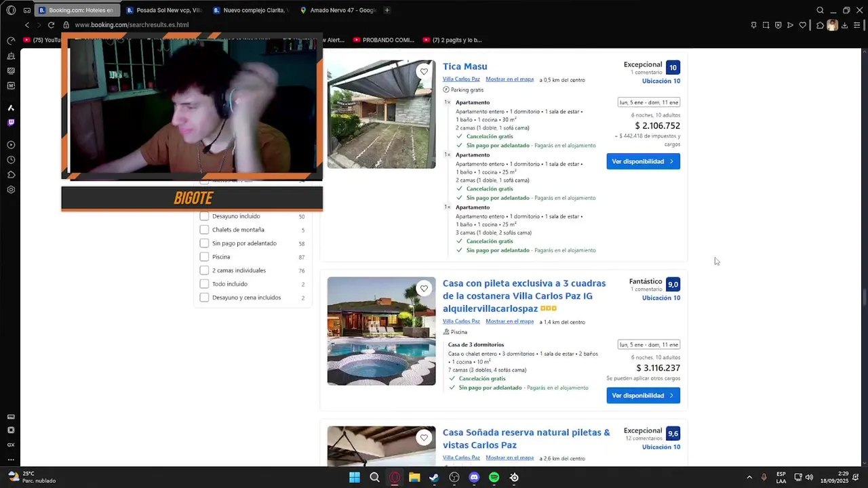Check the Chalets de montaña filter
This screenshot has width=868, height=488.
(204, 230)
